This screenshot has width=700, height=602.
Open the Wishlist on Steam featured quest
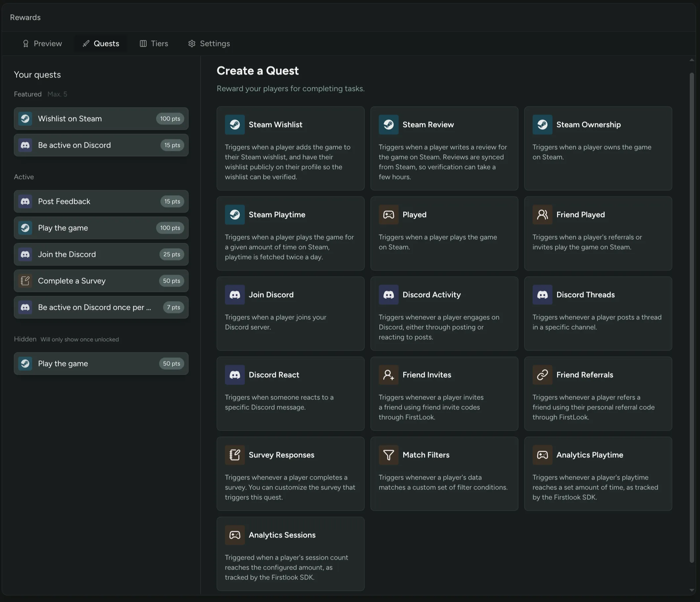[101, 118]
